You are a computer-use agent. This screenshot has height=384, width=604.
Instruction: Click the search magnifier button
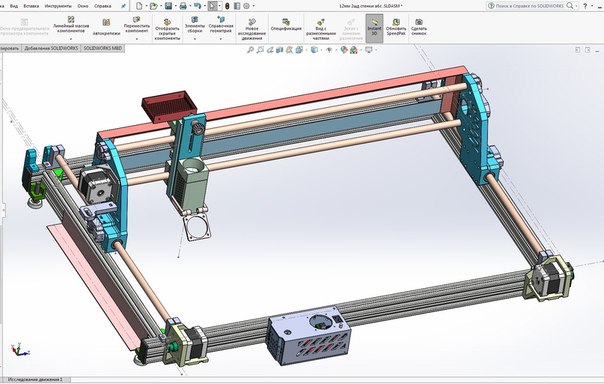pyautogui.click(x=570, y=6)
